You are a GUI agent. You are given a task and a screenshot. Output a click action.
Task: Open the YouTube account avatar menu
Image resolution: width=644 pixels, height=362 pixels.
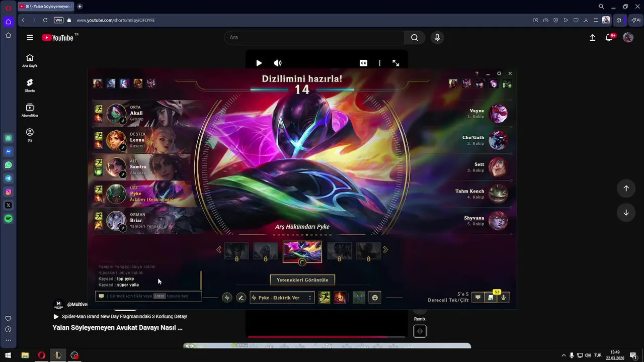coord(628,37)
